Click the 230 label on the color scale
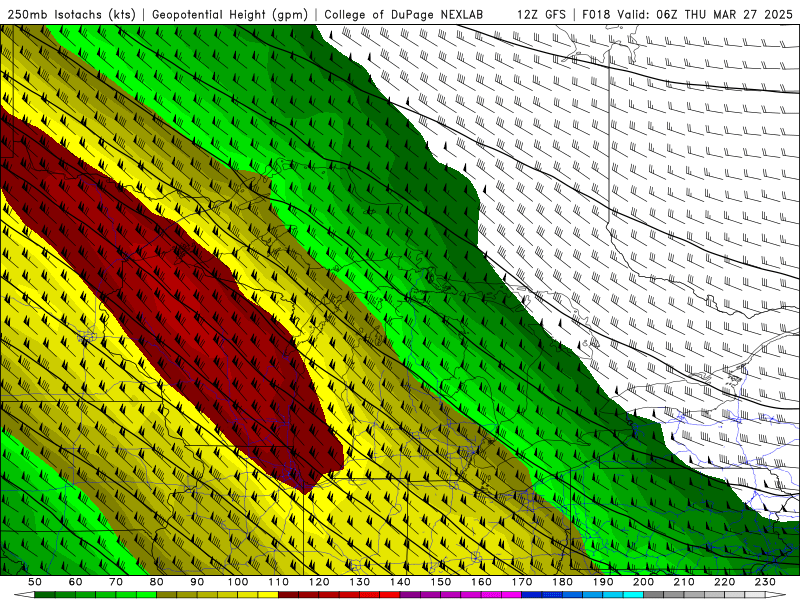This screenshot has height=600, width=800. point(765,582)
